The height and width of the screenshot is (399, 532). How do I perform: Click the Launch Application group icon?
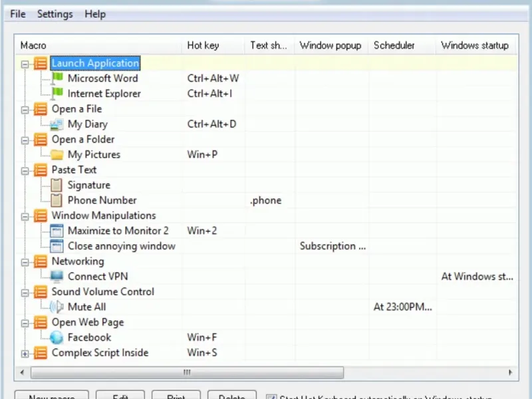coord(41,63)
